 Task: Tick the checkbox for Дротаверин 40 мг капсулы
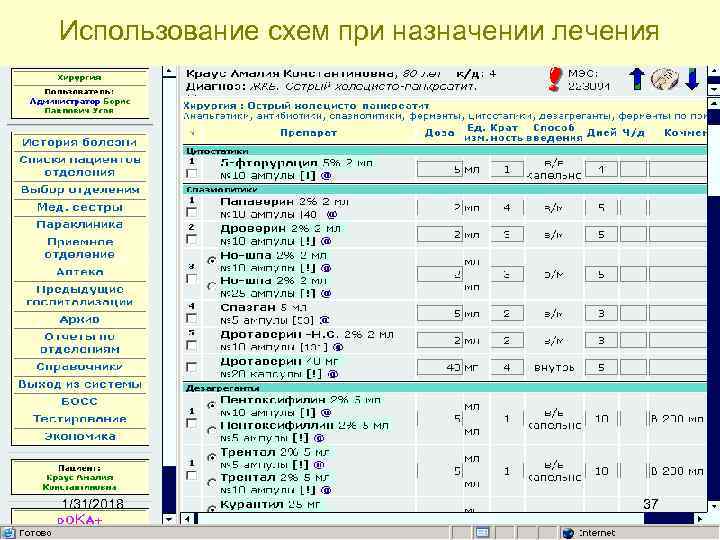tap(192, 367)
